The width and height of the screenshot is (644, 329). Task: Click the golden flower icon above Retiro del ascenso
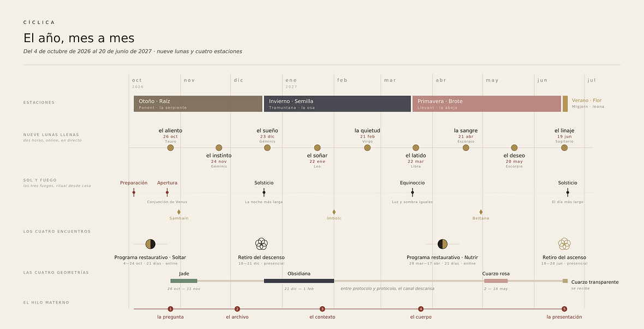click(564, 244)
